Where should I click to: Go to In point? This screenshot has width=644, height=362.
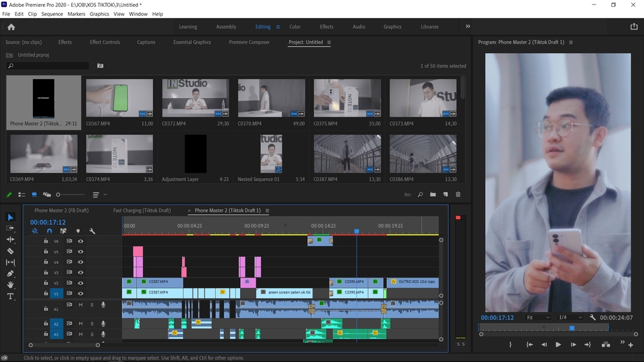coord(529,345)
